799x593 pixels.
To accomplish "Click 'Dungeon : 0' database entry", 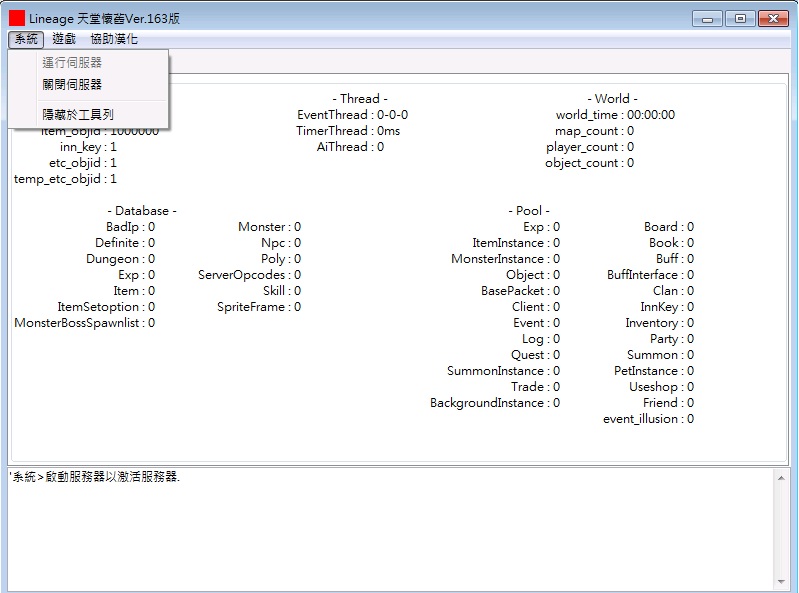I will (121, 259).
